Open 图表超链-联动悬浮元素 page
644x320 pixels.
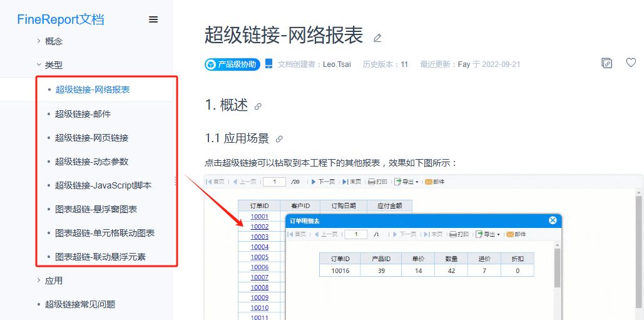coord(101,257)
